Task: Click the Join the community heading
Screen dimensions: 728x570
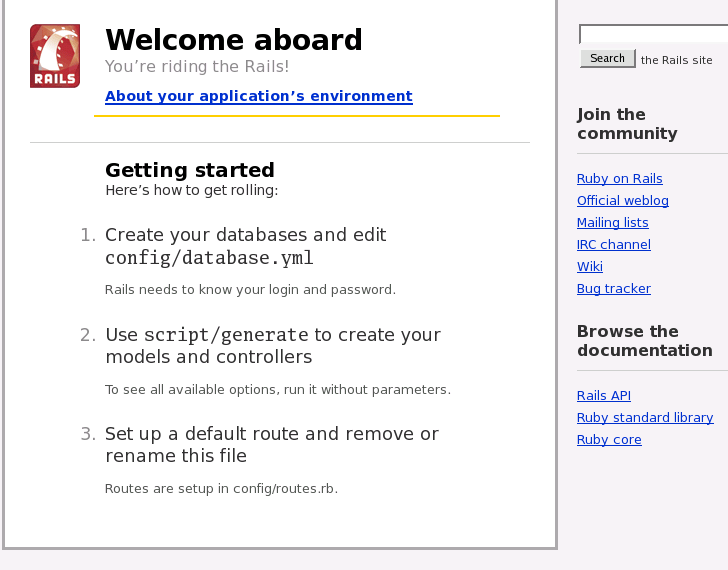Action: click(x=627, y=124)
